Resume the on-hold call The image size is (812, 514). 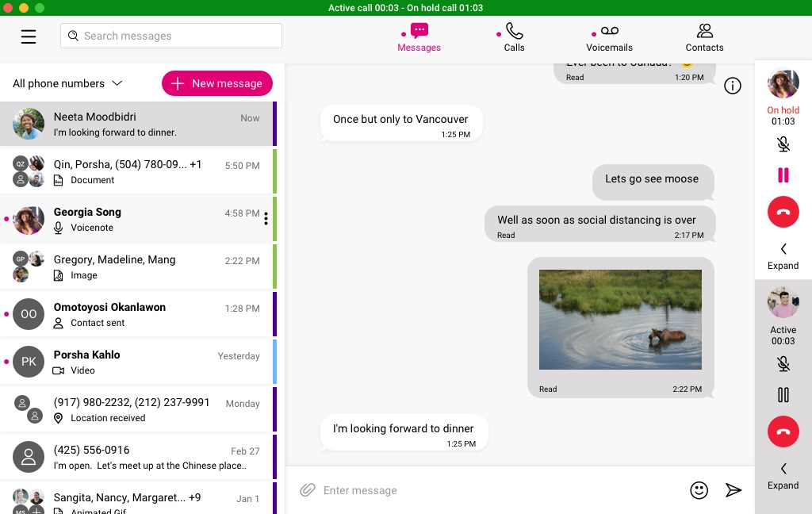pos(783,175)
